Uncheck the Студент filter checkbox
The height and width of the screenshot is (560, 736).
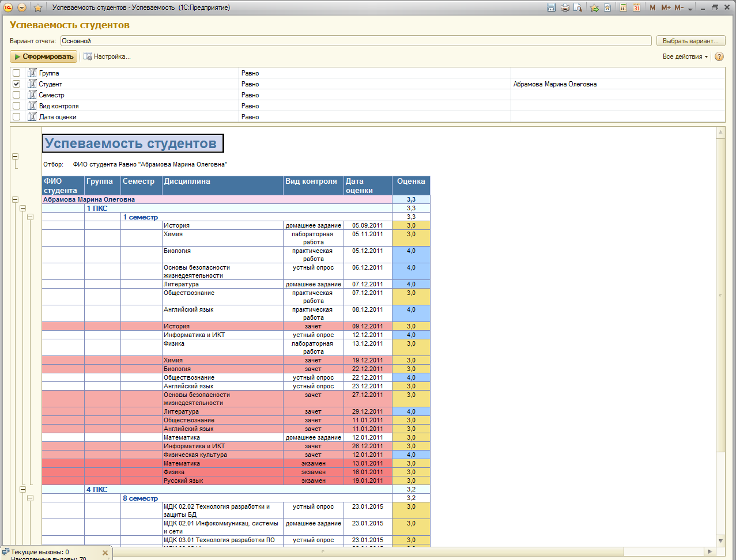pos(16,84)
